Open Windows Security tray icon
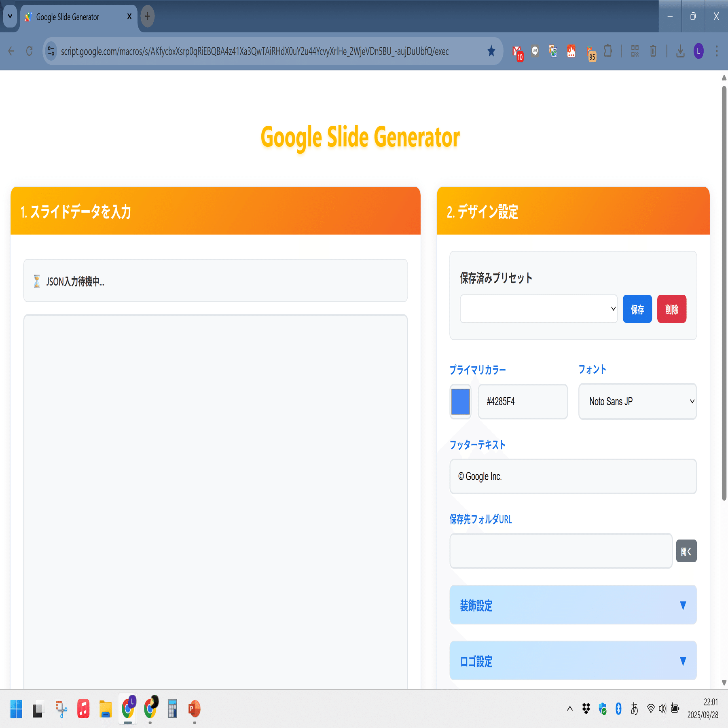 coord(603,709)
